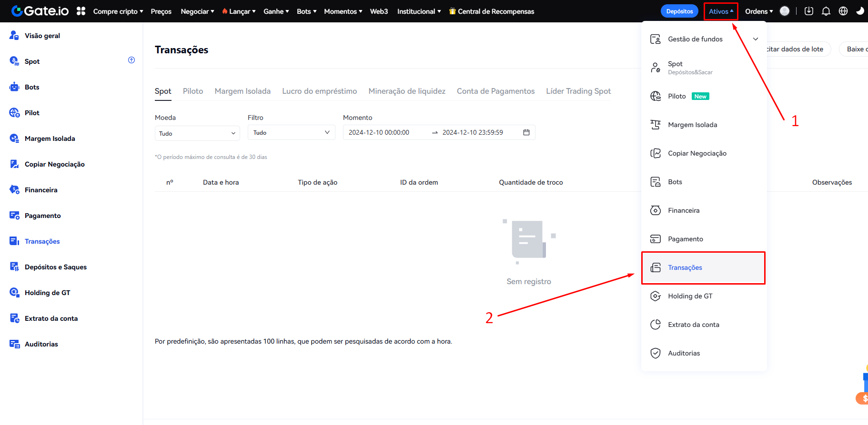868x425 pixels.
Task: Click the app download icon in header
Action: tap(809, 11)
